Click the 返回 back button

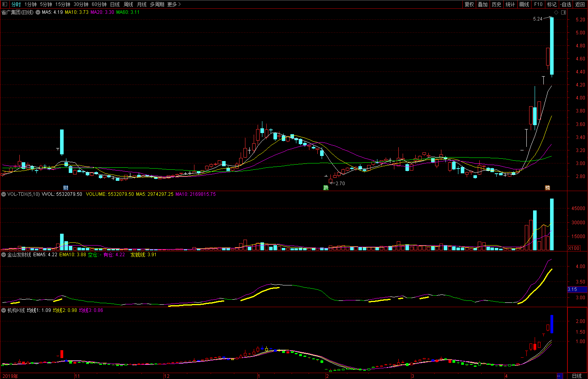coord(580,4)
